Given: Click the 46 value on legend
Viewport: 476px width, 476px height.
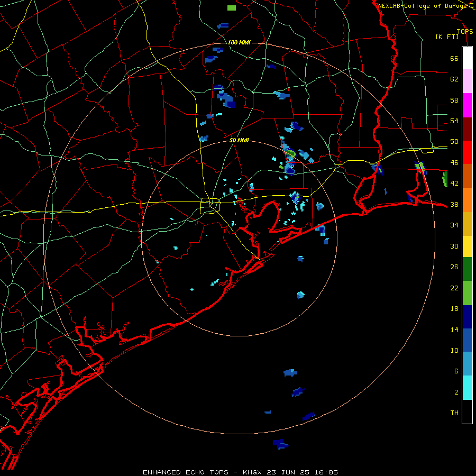Looking at the screenshot, I should [x=454, y=163].
